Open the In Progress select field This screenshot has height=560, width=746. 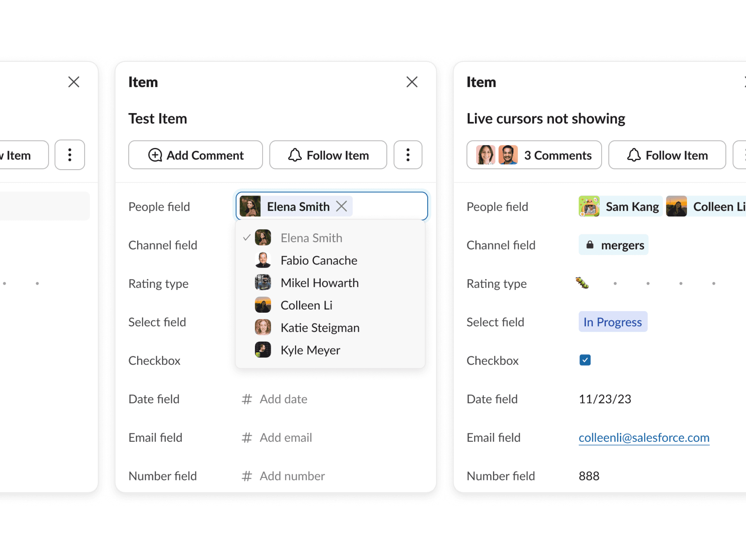tap(612, 322)
